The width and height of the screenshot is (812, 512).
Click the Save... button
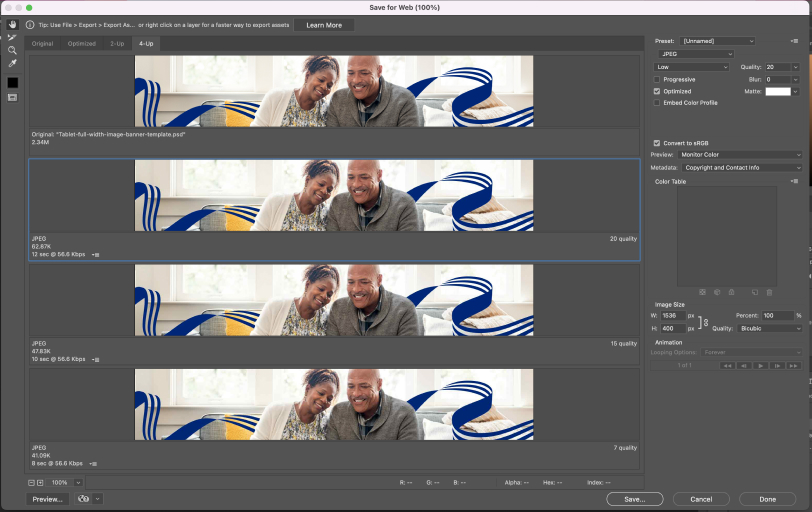(x=635, y=499)
